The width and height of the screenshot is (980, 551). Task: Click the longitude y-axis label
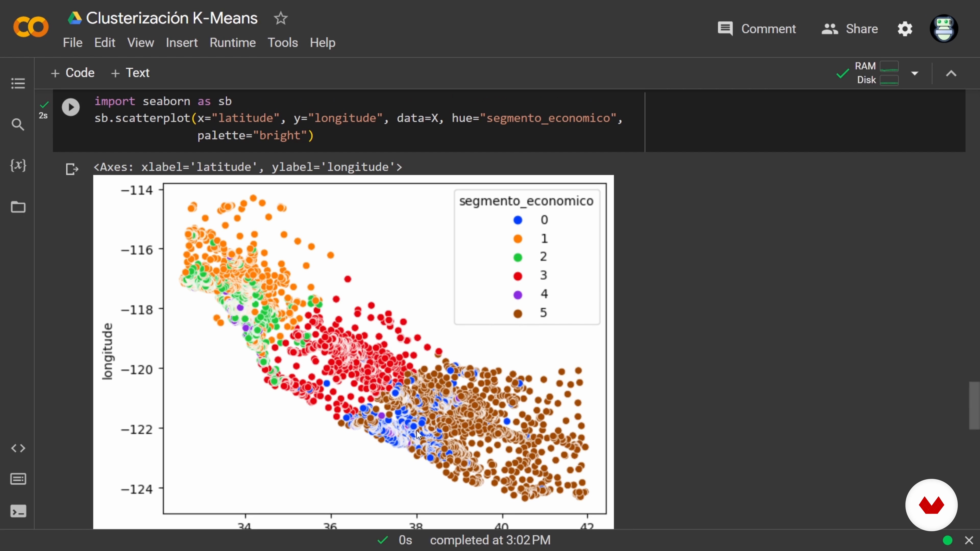point(108,351)
